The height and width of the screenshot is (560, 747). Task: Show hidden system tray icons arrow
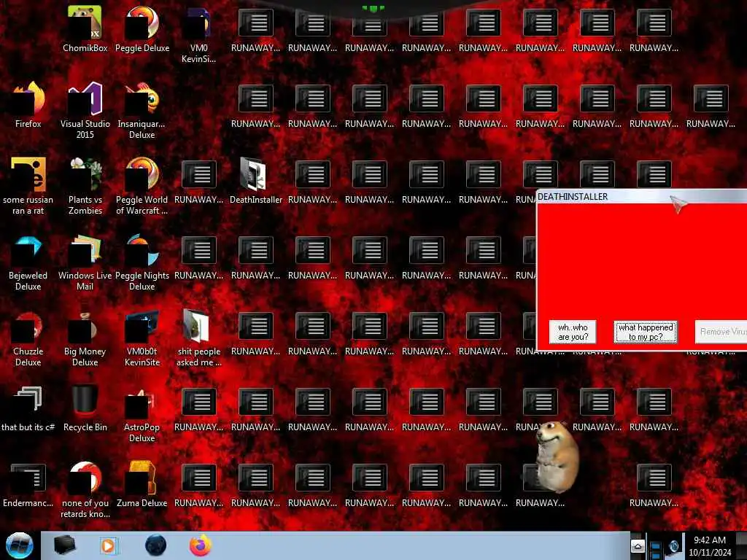coord(638,545)
